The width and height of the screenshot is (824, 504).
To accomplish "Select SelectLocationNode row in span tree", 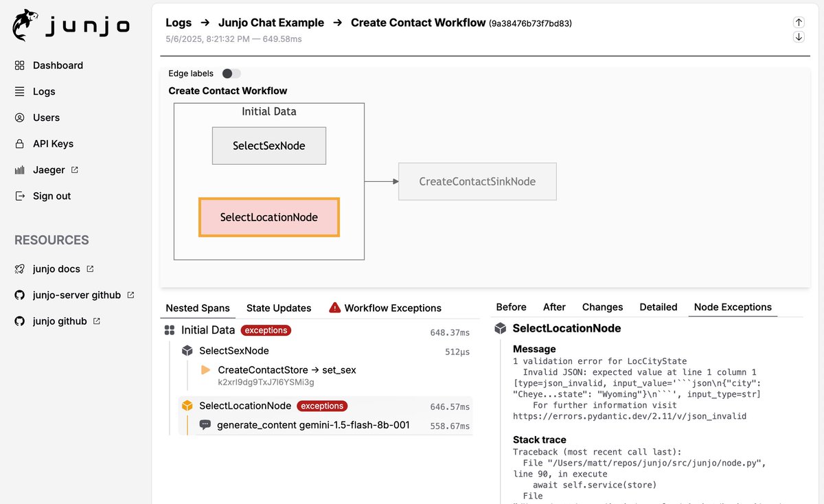I will click(325, 406).
